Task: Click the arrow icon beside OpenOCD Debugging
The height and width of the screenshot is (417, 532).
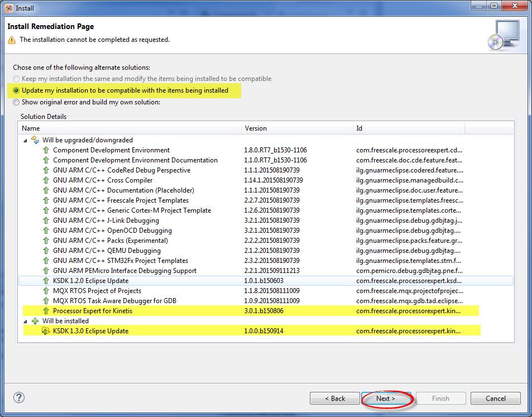Action: click(x=46, y=231)
